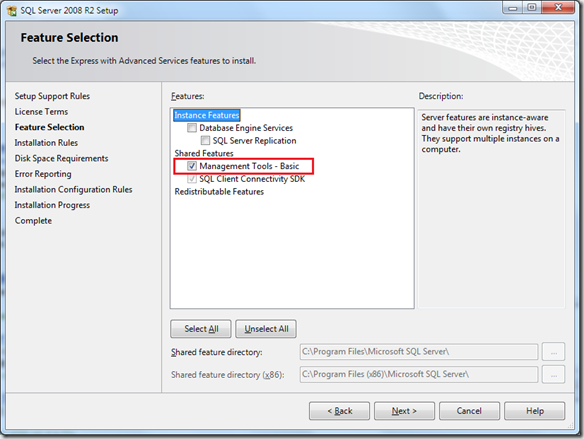Browse for the Shared feature directory
The width and height of the screenshot is (584, 439).
[553, 352]
